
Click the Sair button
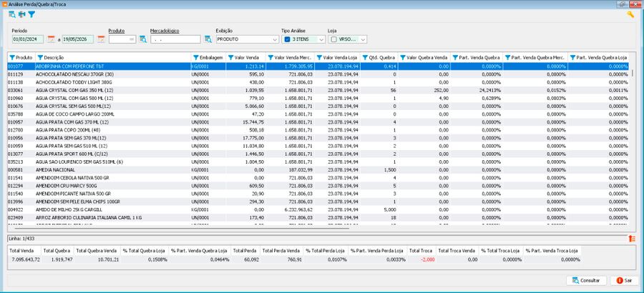click(624, 281)
